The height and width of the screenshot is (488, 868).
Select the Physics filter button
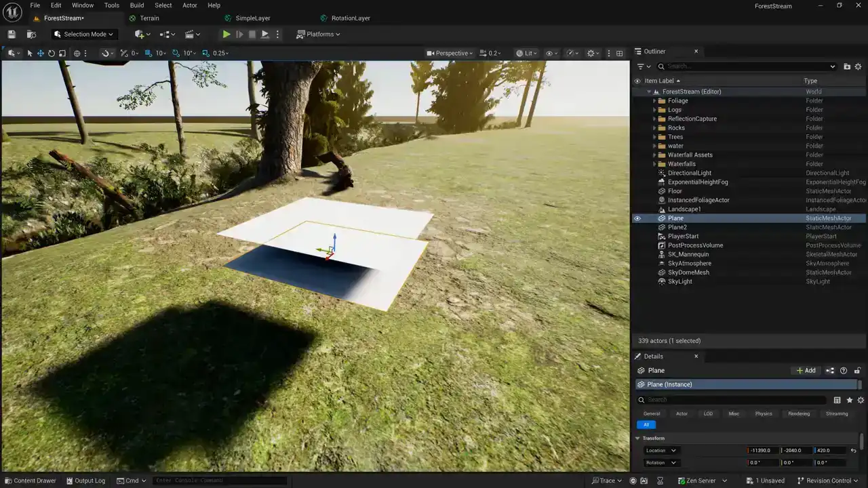coord(764,413)
